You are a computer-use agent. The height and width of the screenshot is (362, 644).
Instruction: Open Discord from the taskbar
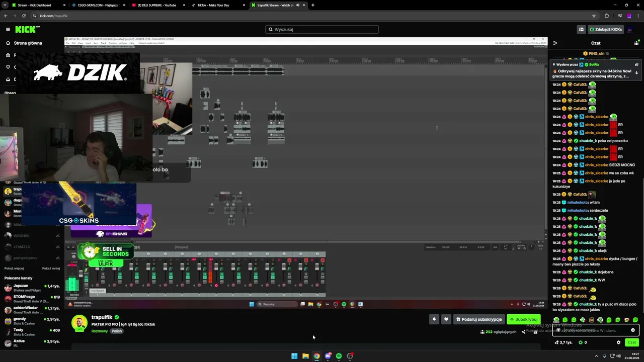(x=328, y=356)
